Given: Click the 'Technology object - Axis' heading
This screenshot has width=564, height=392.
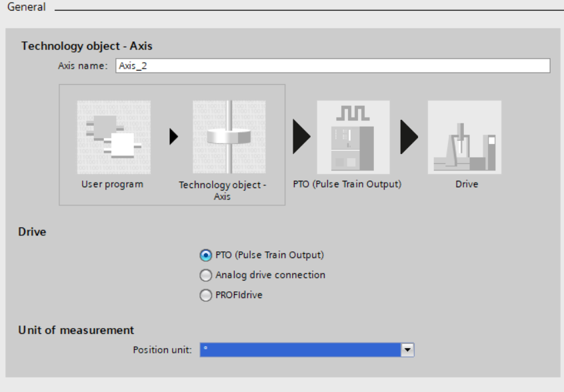Looking at the screenshot, I should pos(87,46).
